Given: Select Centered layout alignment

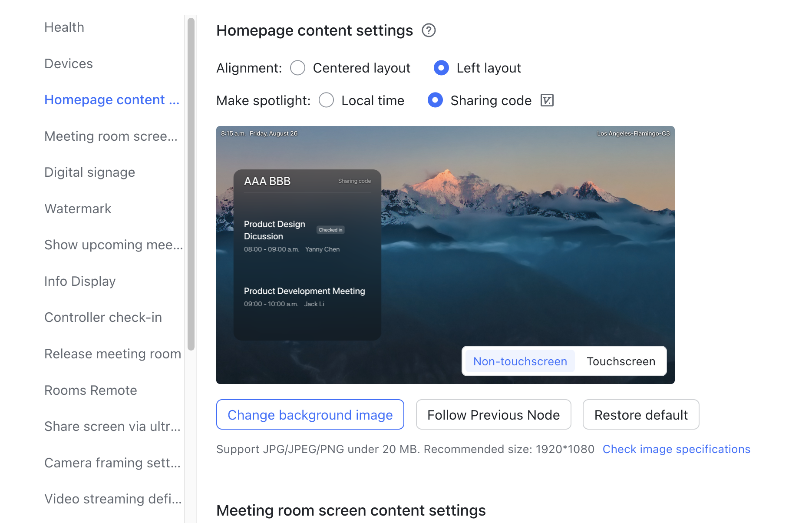Looking at the screenshot, I should (x=298, y=68).
